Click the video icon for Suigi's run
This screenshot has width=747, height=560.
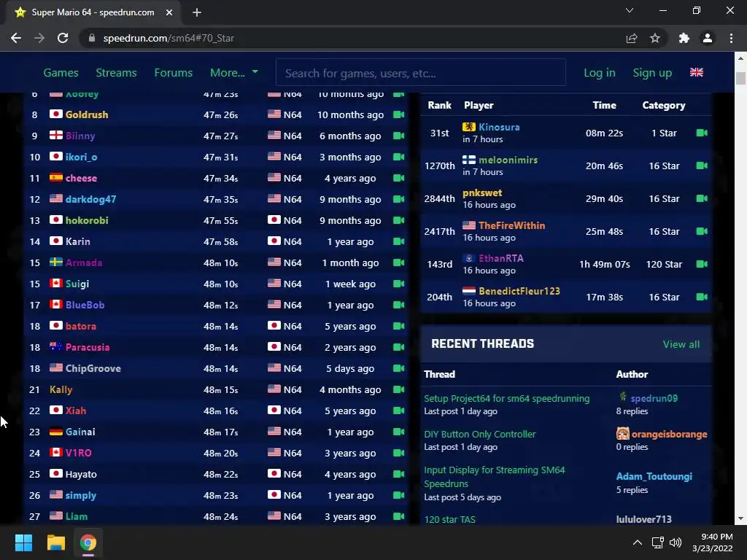coord(399,284)
